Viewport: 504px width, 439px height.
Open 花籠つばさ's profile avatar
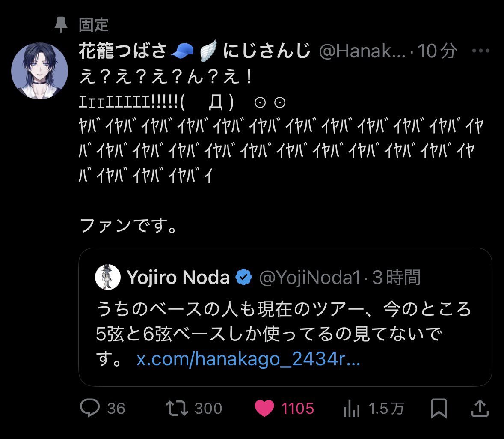click(39, 71)
